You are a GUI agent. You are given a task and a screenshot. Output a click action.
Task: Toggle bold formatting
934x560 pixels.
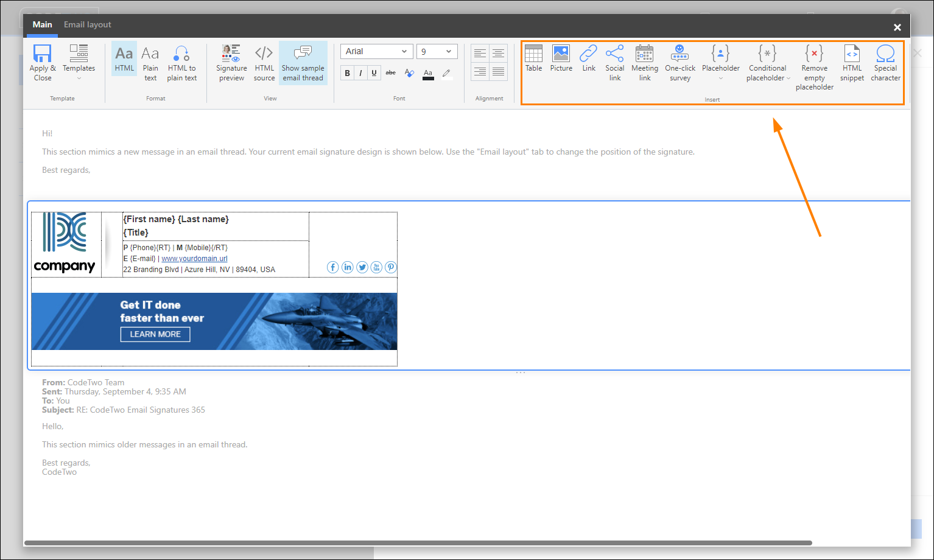point(348,73)
